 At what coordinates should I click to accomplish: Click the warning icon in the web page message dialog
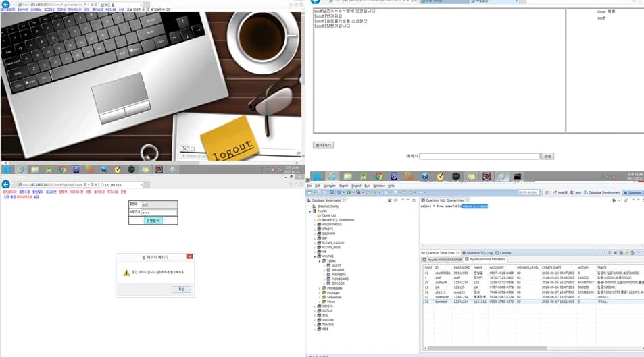(x=126, y=273)
